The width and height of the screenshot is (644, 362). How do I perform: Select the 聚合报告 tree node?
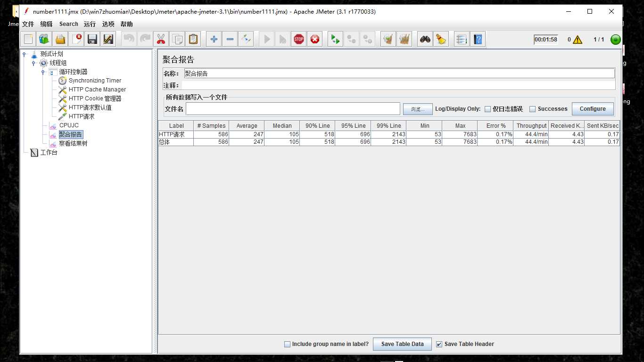point(71,134)
